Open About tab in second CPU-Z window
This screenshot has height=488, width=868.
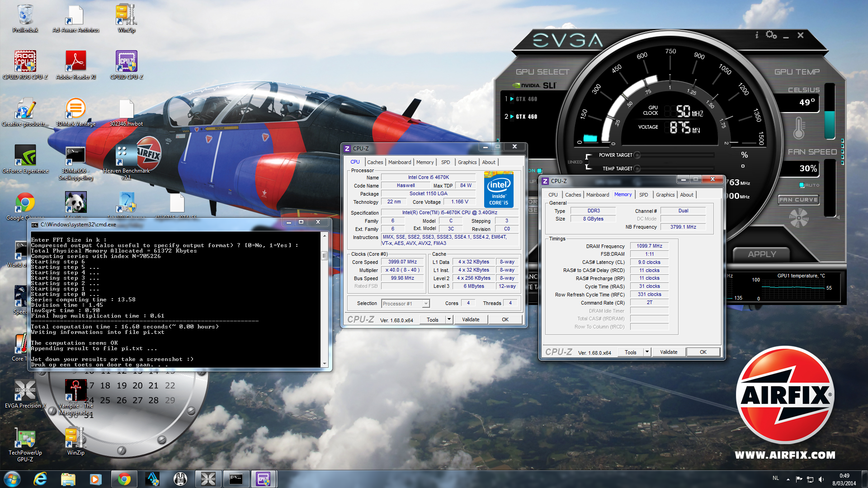coord(687,195)
